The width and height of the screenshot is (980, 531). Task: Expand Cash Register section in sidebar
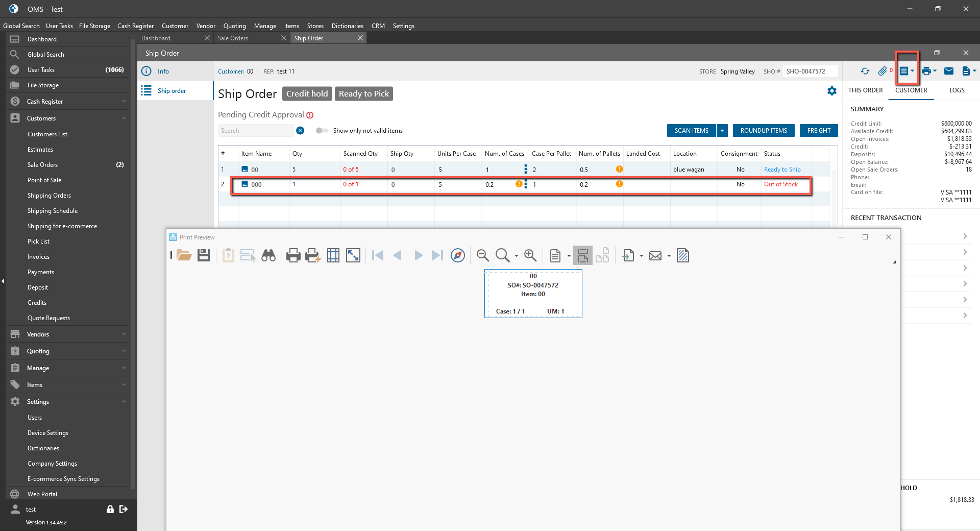124,102
